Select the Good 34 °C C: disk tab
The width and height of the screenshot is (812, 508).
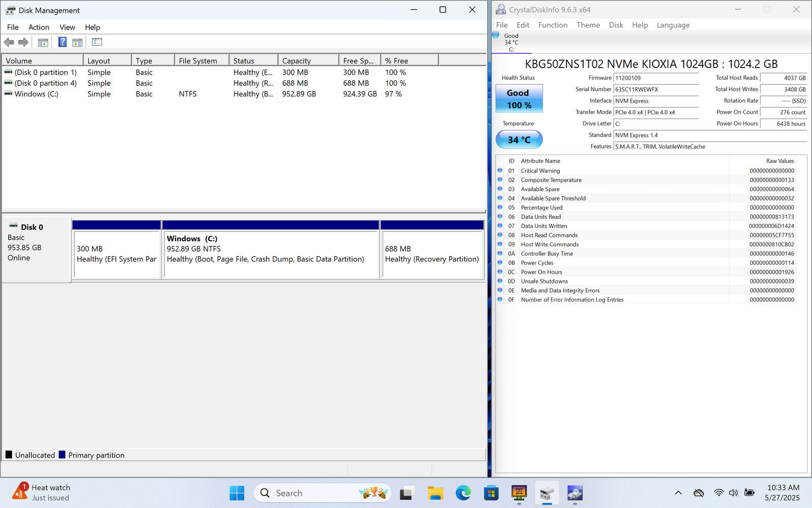(x=512, y=42)
